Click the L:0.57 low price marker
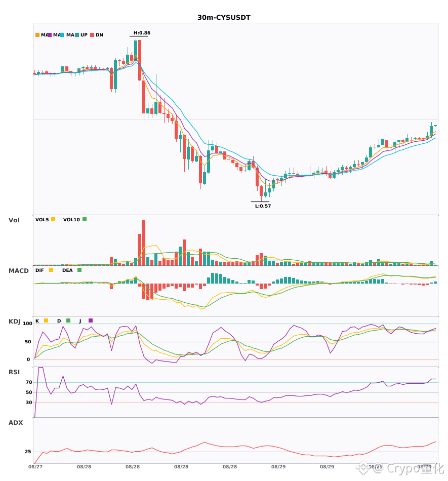448x481 pixels. pos(263,206)
